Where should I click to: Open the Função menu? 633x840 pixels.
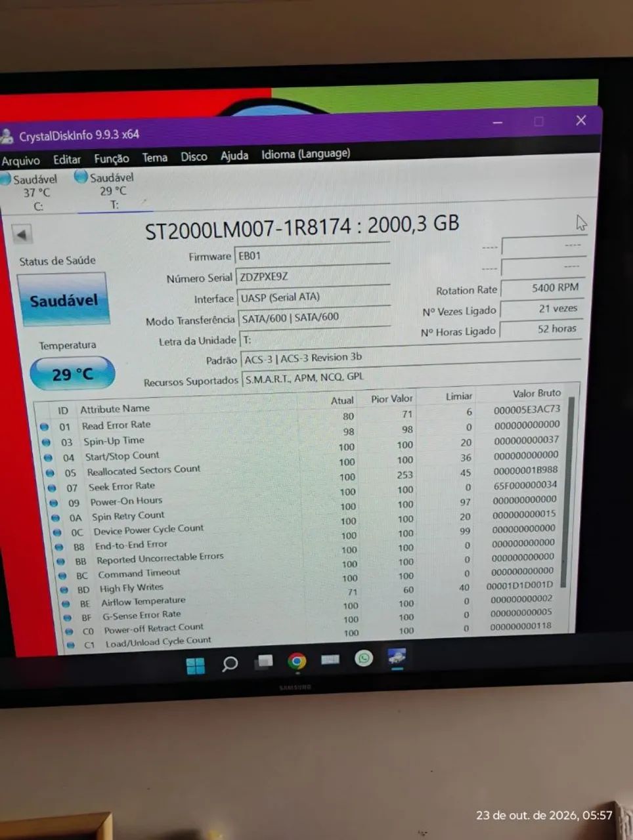(x=112, y=159)
